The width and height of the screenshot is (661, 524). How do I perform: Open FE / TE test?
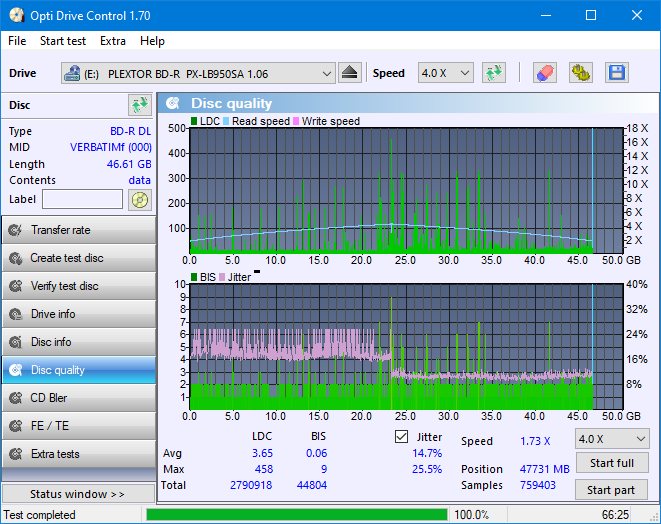79,426
